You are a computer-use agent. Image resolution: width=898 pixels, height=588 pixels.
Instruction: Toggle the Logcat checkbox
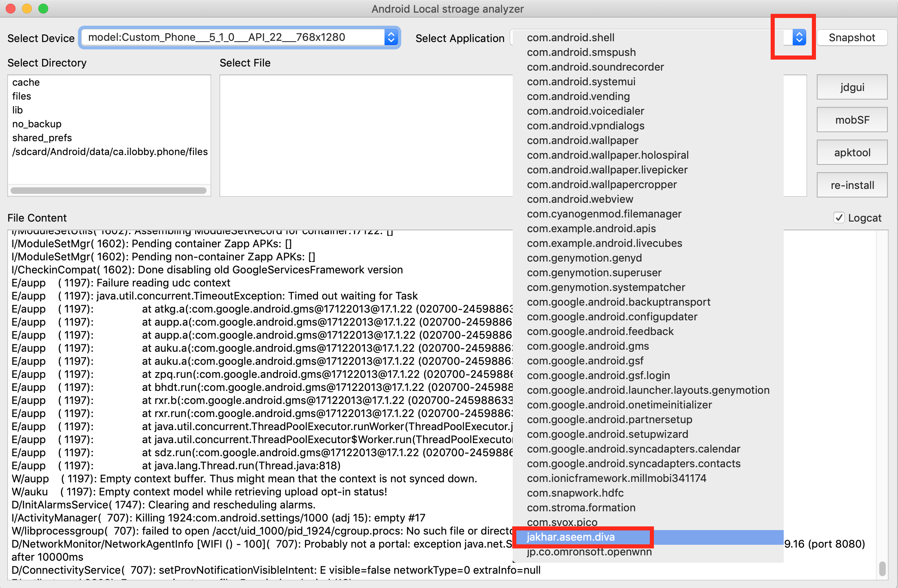(x=839, y=217)
